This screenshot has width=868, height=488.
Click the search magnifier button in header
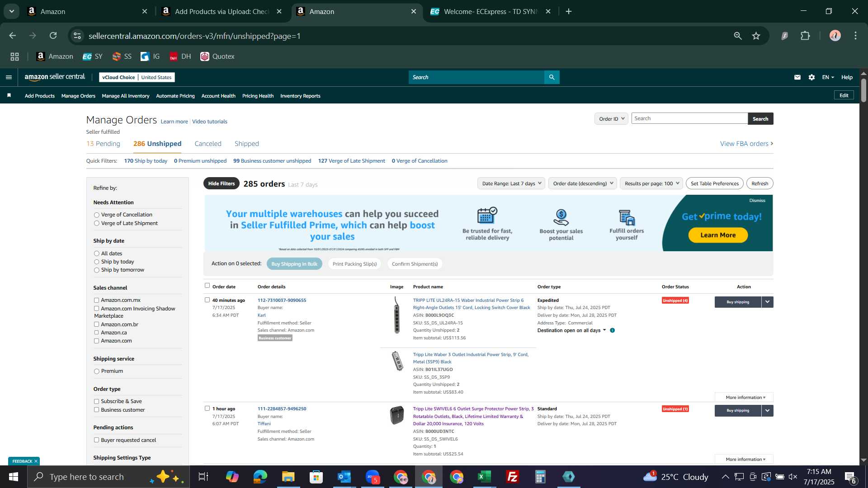tap(552, 77)
